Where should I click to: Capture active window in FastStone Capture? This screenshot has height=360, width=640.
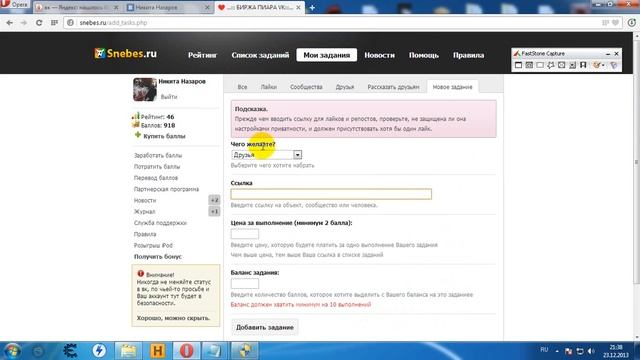coord(518,65)
